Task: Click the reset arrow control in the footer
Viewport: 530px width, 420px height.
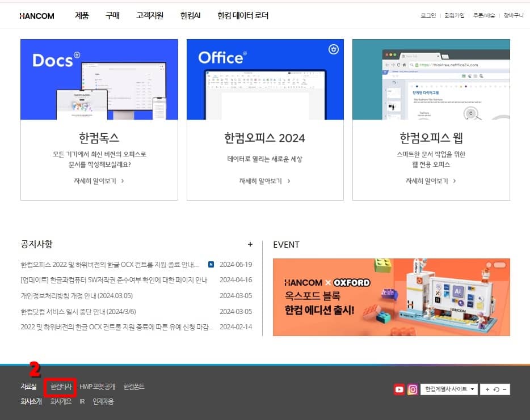Action: (496, 389)
